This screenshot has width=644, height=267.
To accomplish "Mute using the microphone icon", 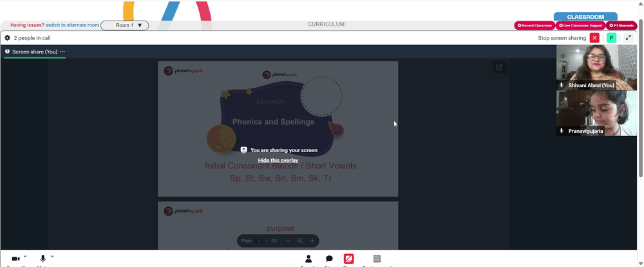I will tap(43, 259).
